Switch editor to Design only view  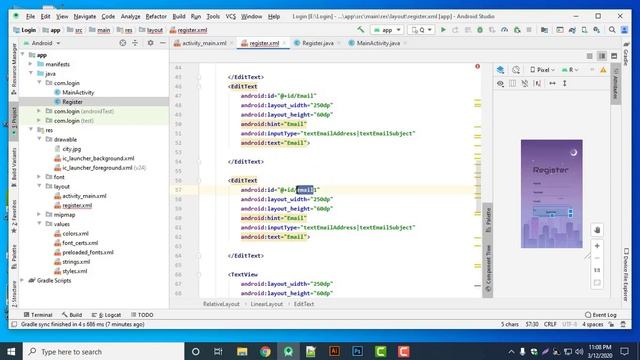coord(614,56)
